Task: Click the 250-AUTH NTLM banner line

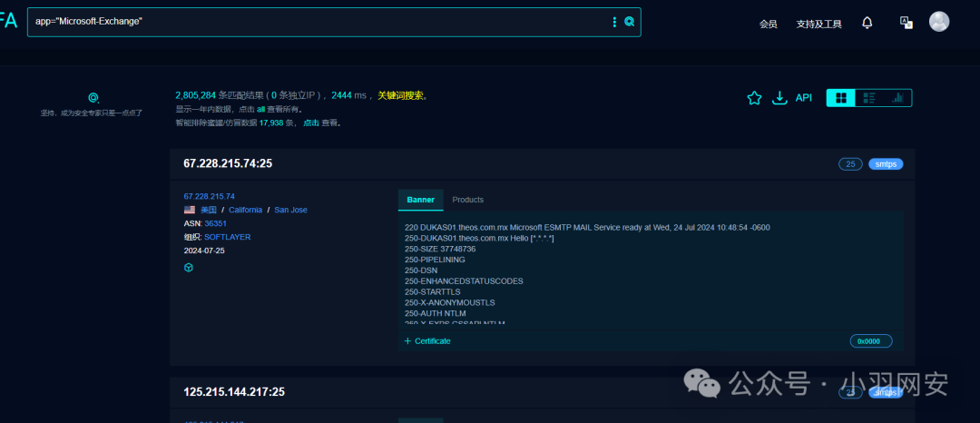Action: pos(435,313)
